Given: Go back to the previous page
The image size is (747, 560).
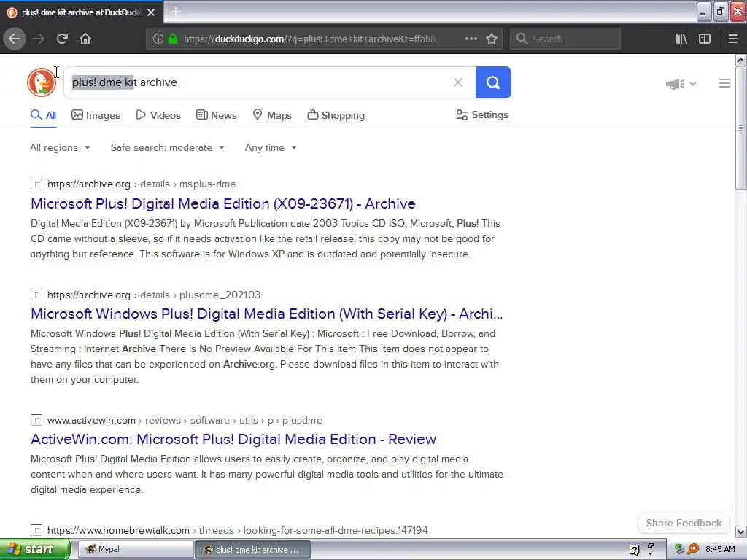Looking at the screenshot, I should pyautogui.click(x=15, y=39).
